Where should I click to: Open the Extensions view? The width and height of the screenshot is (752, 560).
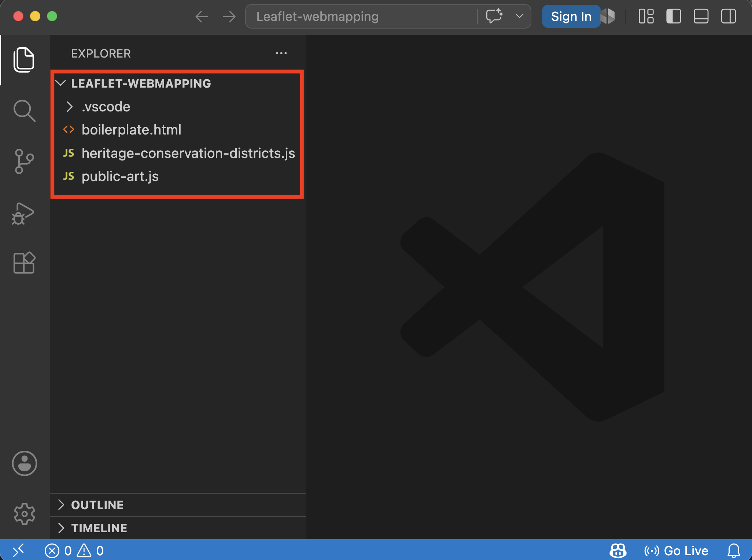(x=24, y=263)
